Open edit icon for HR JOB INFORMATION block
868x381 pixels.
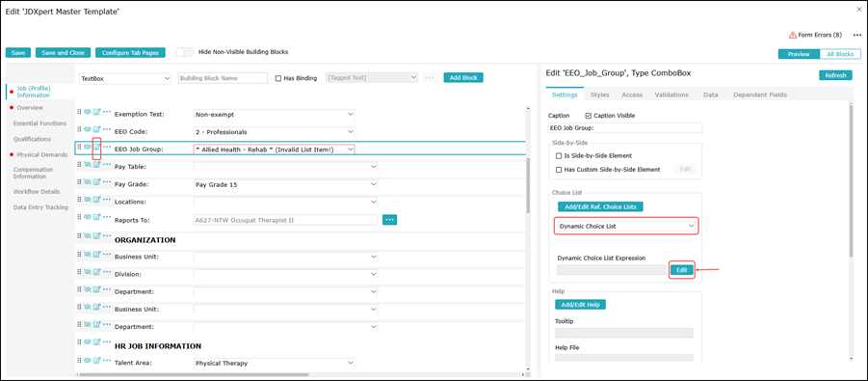click(97, 342)
